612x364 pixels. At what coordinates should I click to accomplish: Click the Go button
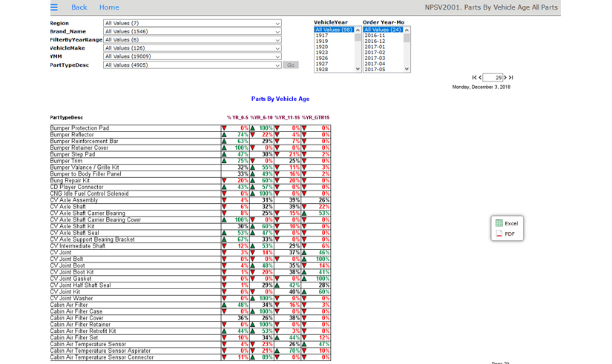click(x=291, y=64)
